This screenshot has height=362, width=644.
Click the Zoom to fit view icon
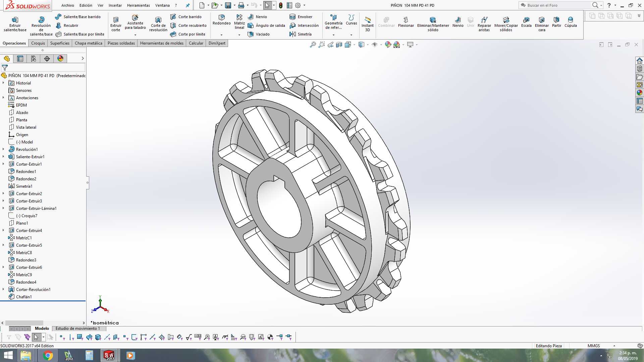313,45
